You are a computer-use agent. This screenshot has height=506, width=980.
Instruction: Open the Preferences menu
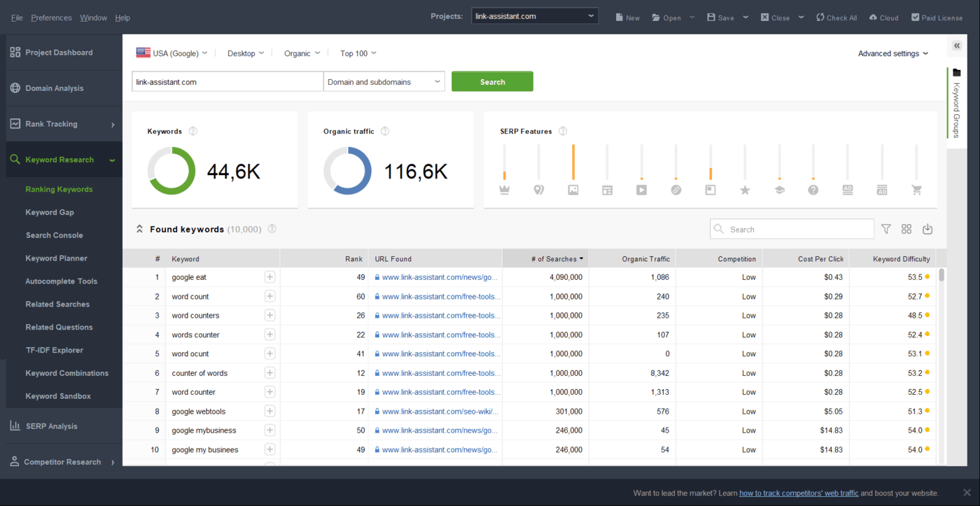coord(51,17)
